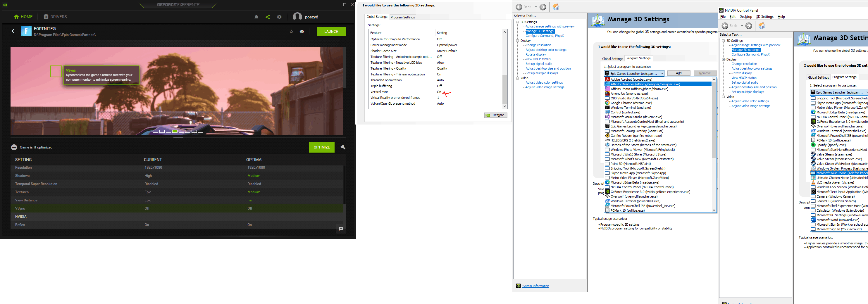Collapse the Video tree node in middle Control Panel
This screenshot has width=868, height=304.
click(x=518, y=78)
